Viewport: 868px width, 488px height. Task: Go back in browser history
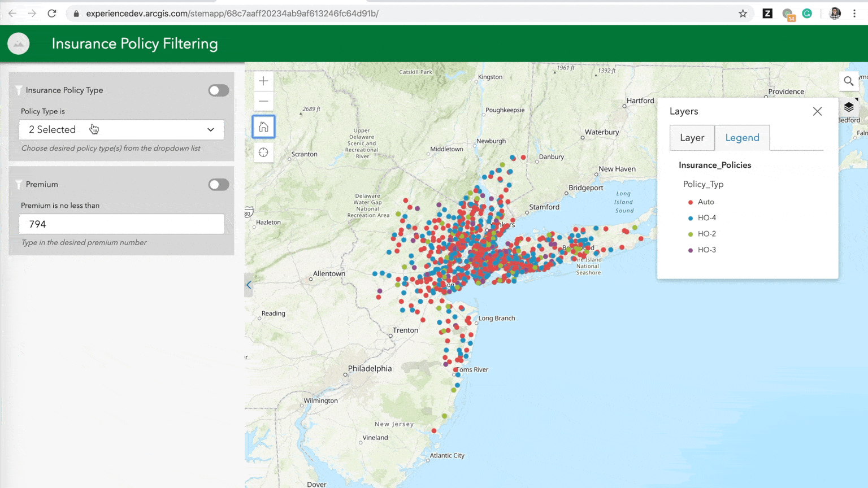12,14
